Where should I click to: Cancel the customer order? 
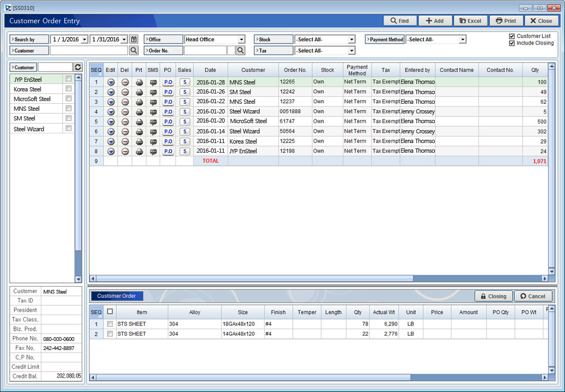point(533,296)
